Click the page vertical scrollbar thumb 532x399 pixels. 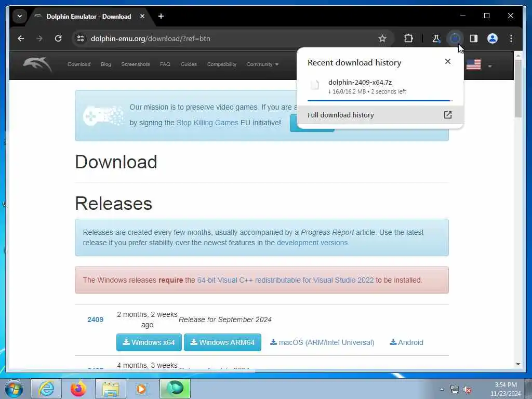tap(518, 89)
